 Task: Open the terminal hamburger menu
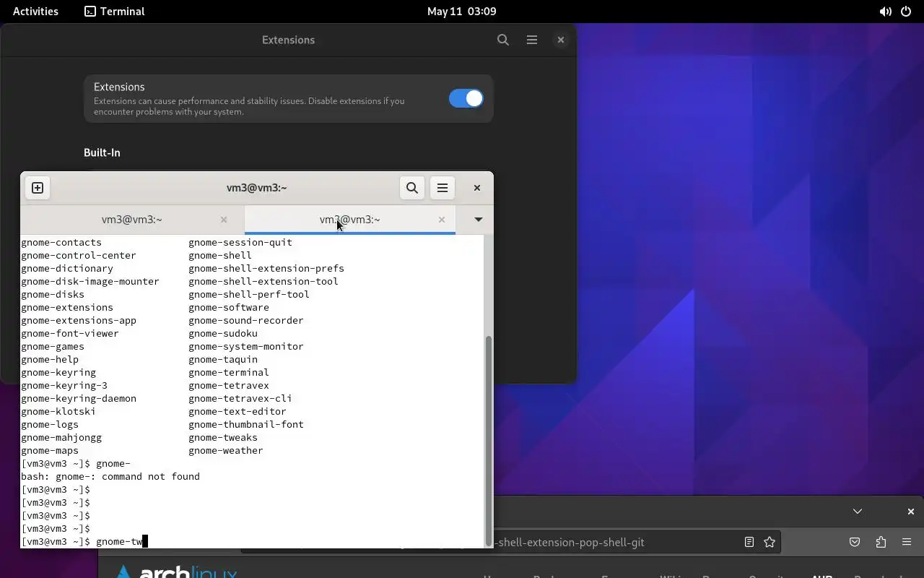[443, 188]
